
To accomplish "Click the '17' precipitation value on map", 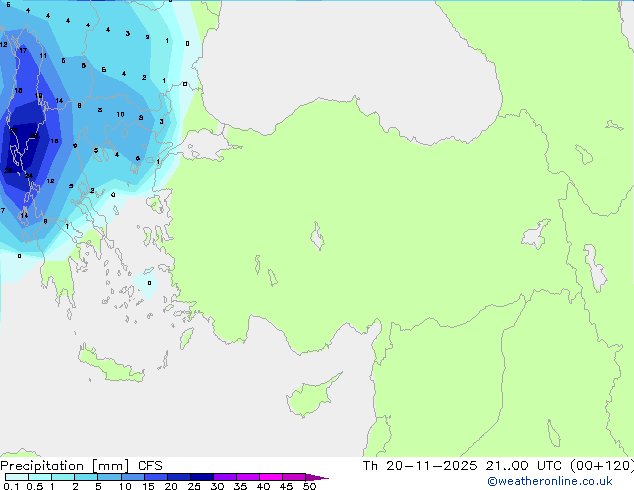I will 23,51.
